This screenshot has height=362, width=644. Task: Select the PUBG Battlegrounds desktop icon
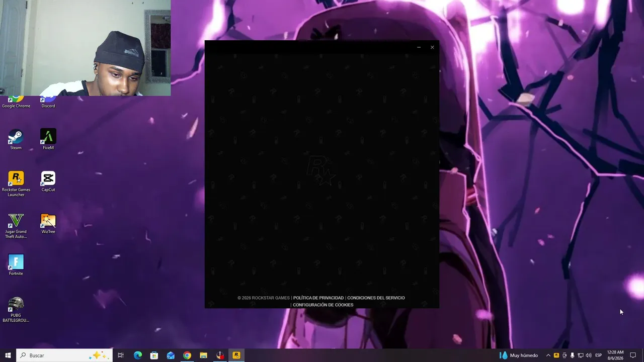[x=16, y=309]
